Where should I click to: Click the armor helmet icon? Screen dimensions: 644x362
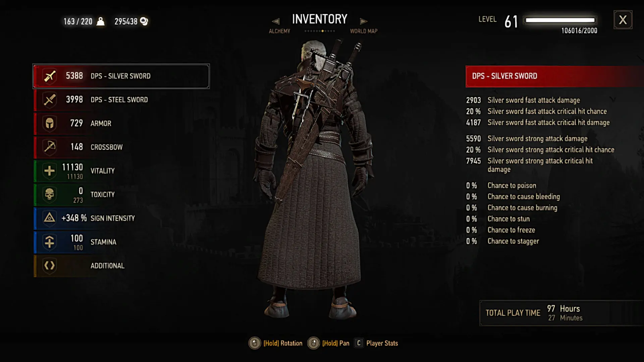pyautogui.click(x=50, y=123)
